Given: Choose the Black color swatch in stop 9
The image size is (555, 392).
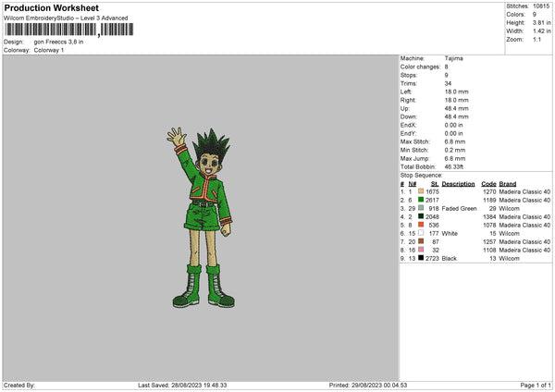Looking at the screenshot, I should 420,258.
